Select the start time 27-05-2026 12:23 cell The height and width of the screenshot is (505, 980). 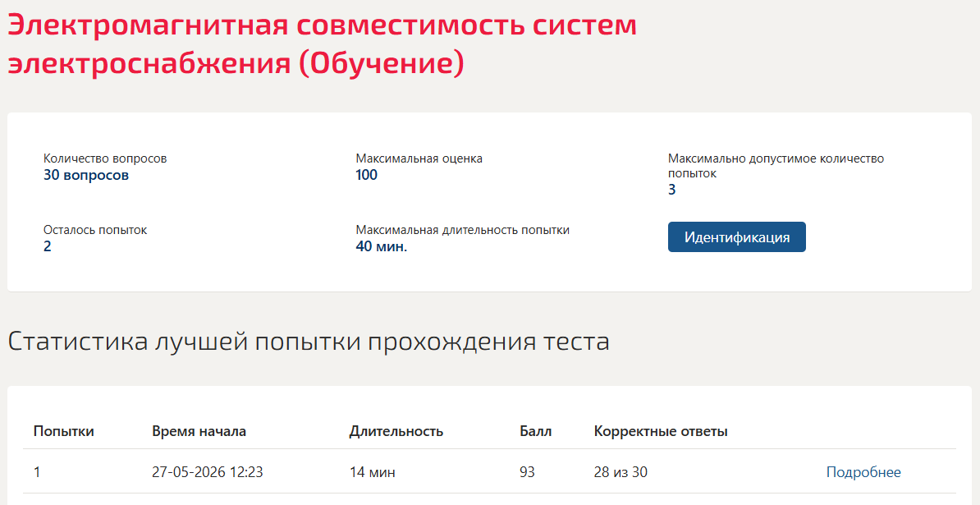click(x=208, y=472)
